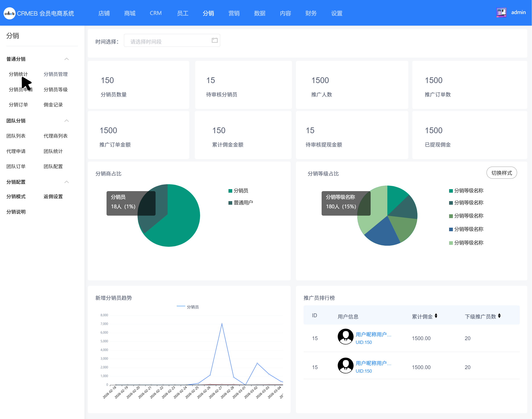Image resolution: width=532 pixels, height=419 pixels.
Task: Collapse the 分销配置 sidebar section
Action: click(x=66, y=182)
